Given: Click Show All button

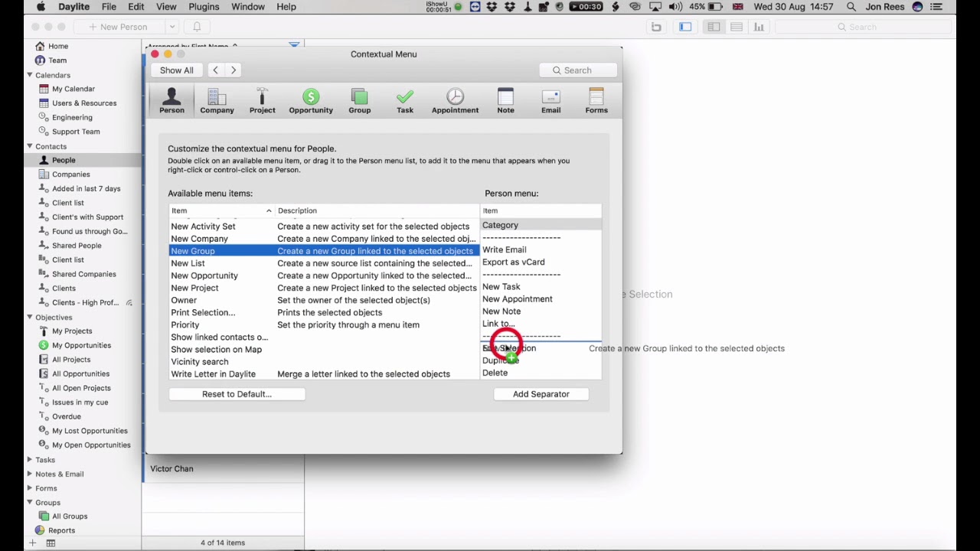Looking at the screenshot, I should click(176, 70).
